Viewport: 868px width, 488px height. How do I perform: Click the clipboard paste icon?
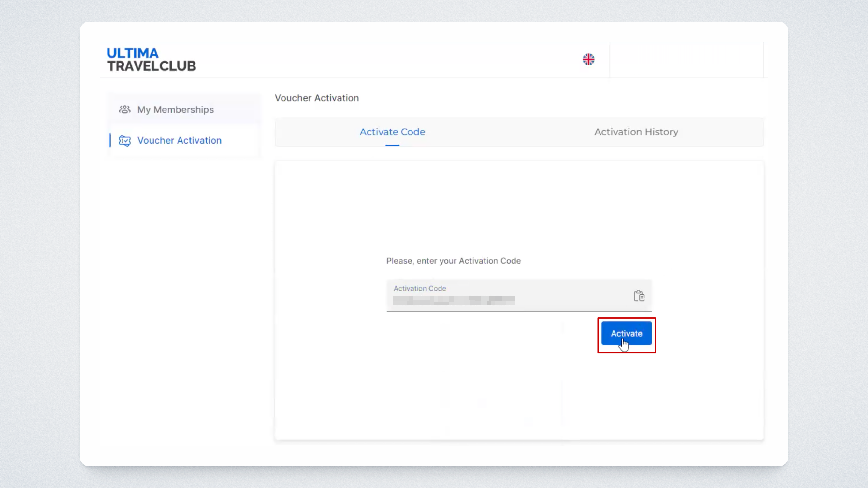(x=639, y=296)
